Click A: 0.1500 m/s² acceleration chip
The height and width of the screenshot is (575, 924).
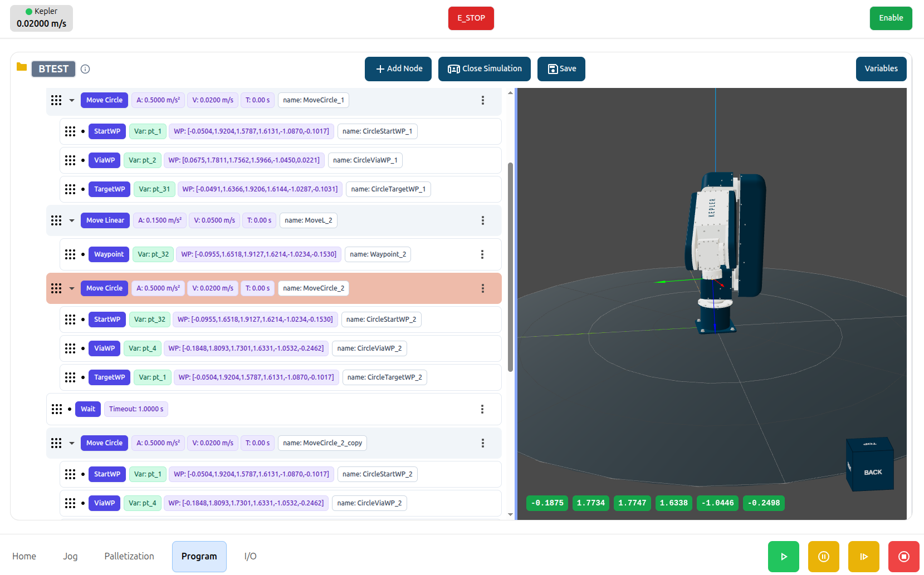point(160,220)
